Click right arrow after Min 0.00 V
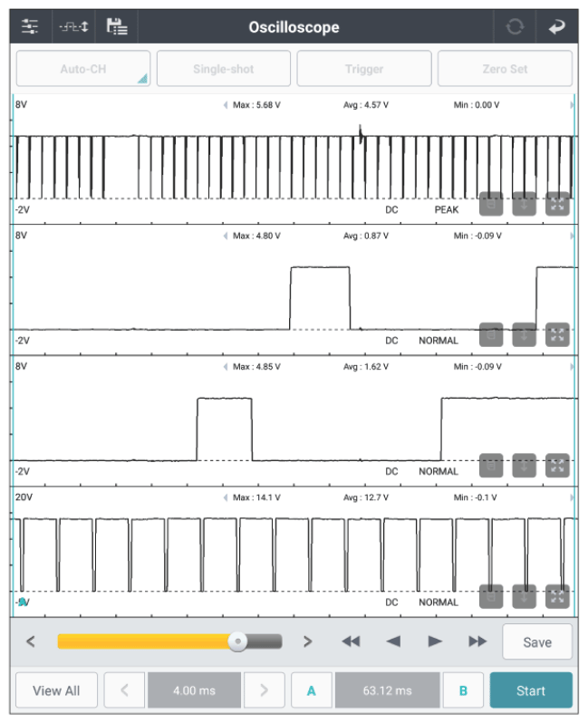 (x=573, y=105)
